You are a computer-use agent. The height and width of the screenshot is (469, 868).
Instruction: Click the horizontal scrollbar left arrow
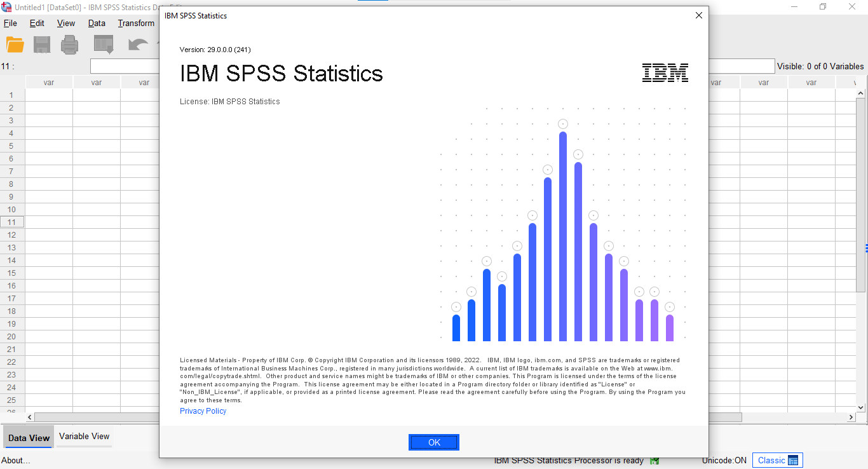[30, 418]
